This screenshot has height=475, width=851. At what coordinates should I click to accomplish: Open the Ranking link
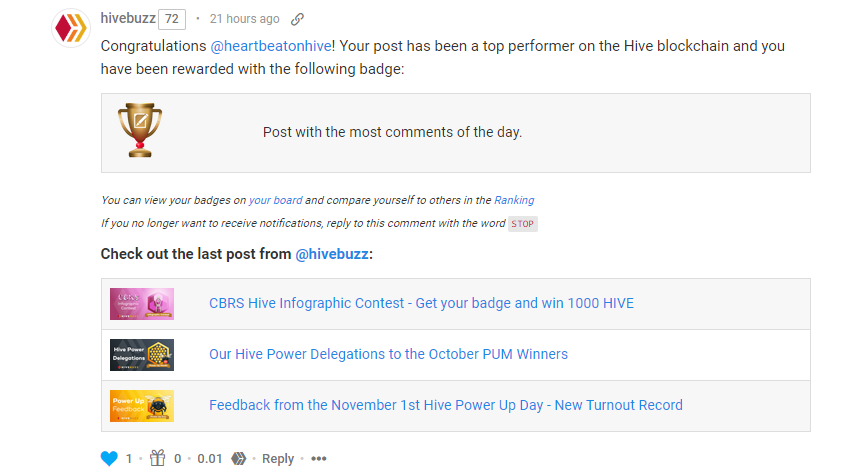click(x=514, y=200)
